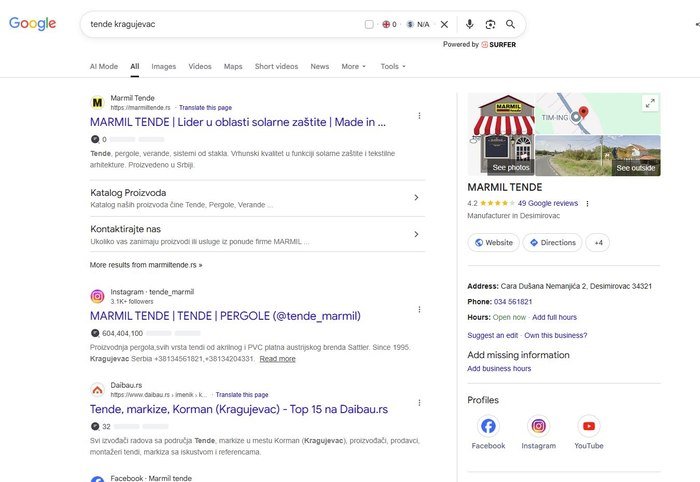Open 'See photos' thumbnail of Marmil Tende
Viewport: 700px width, 482px height.
coord(501,135)
